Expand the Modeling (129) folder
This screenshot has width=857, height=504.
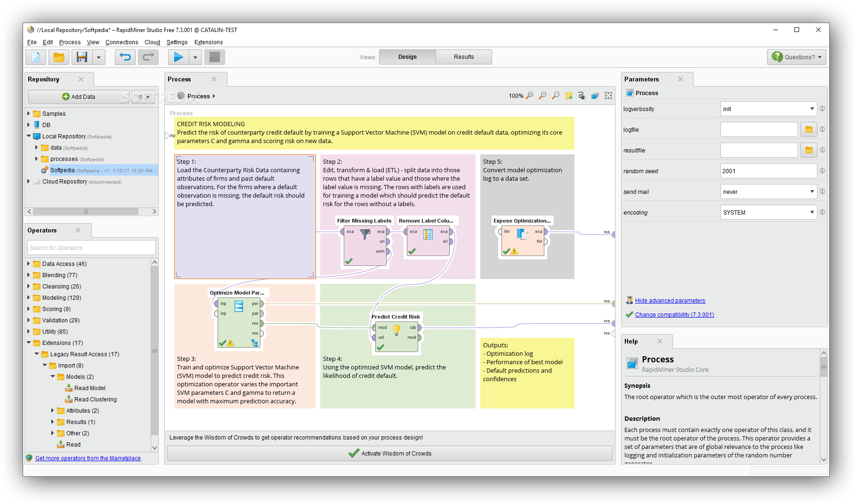[x=29, y=297]
